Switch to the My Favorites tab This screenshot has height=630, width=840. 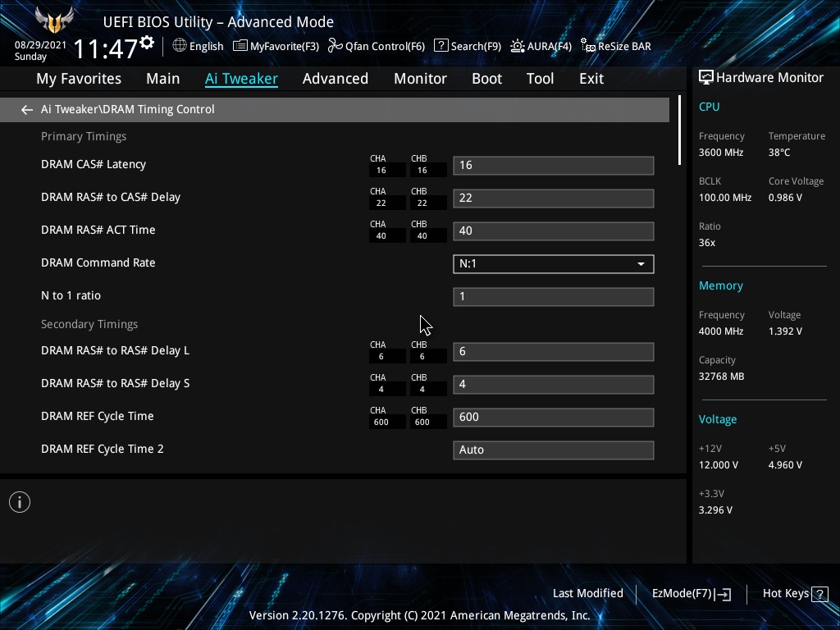(79, 79)
